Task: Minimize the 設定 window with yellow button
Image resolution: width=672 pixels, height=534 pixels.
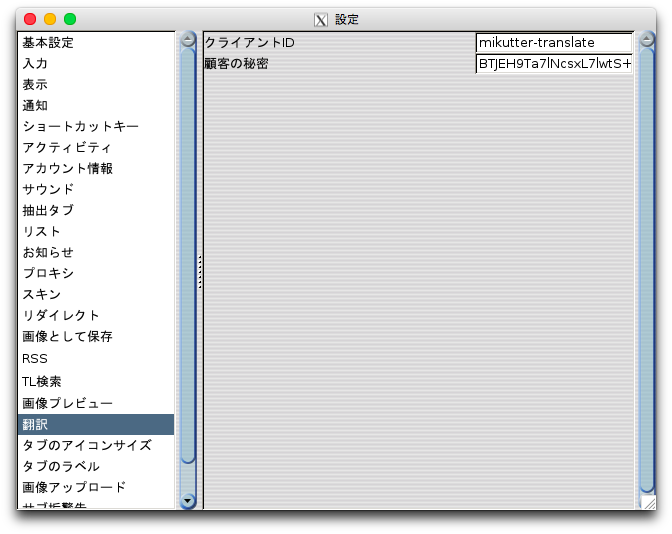Action: click(50, 19)
